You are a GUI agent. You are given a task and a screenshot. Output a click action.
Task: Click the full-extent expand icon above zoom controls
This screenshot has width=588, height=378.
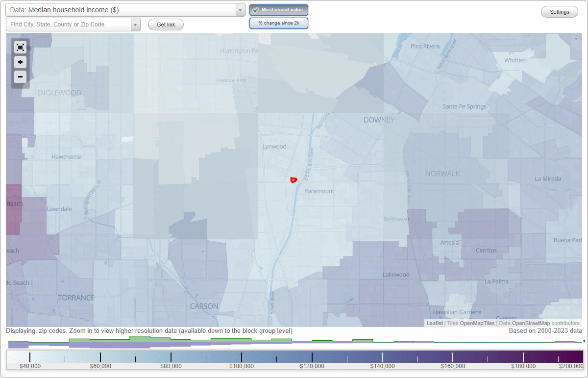click(x=20, y=47)
